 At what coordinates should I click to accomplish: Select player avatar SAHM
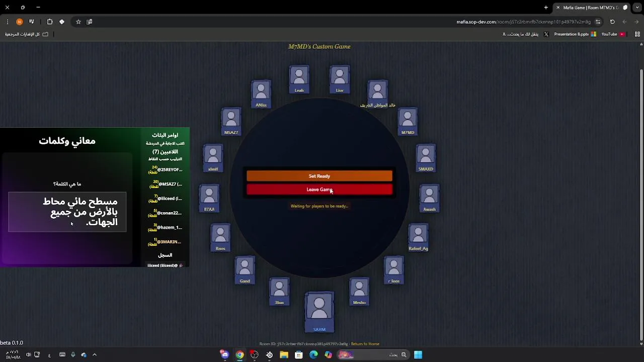coord(319,312)
